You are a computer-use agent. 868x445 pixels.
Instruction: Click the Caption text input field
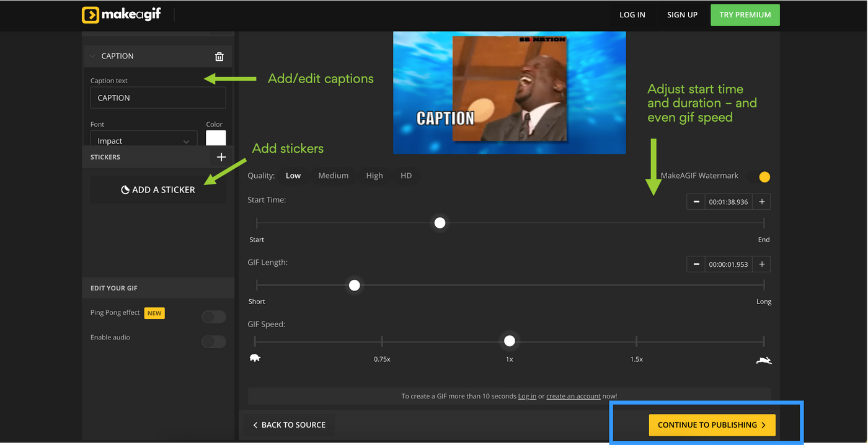[x=158, y=97]
